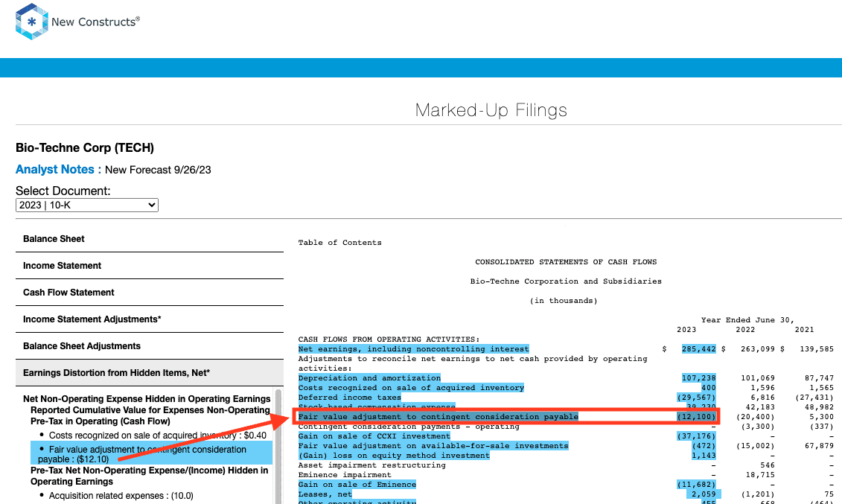The width and height of the screenshot is (842, 504).
Task: Open the Select Document dropdown showing 2023 | 10-K
Action: point(87,205)
